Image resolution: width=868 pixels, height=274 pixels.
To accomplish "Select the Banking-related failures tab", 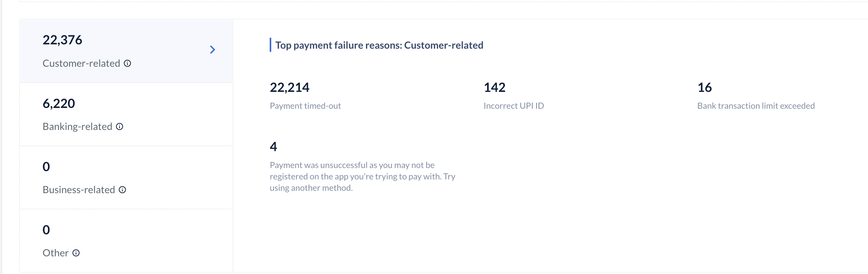I will click(x=126, y=114).
